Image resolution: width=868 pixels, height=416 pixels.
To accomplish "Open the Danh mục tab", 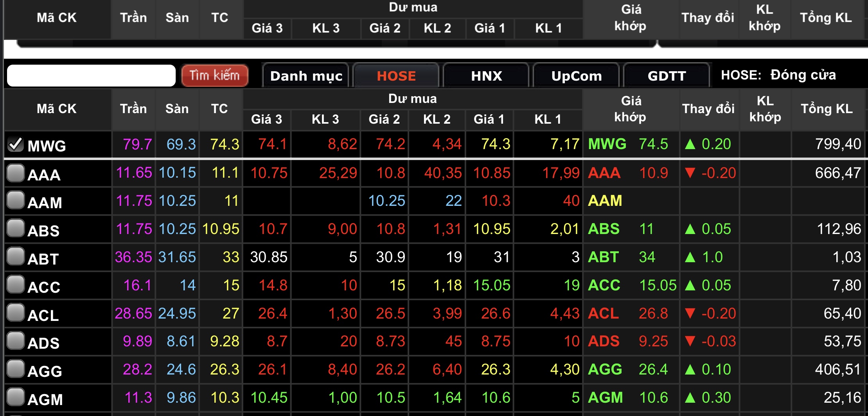I will click(306, 76).
